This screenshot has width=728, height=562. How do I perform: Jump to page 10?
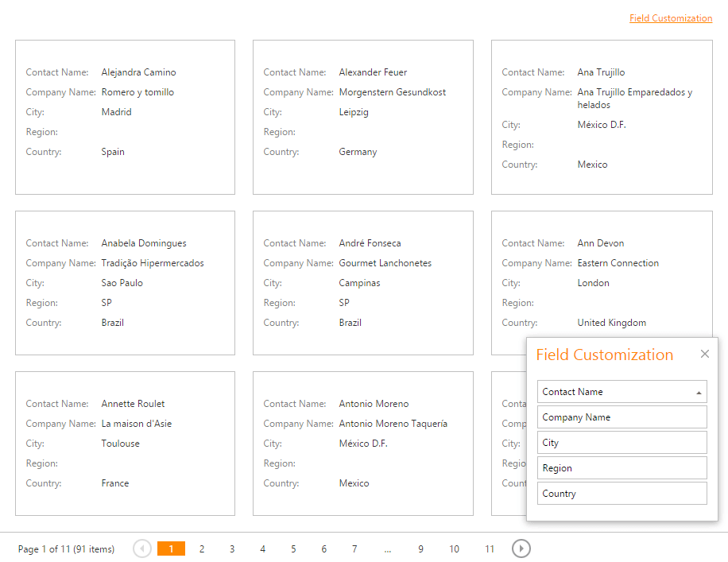454,549
